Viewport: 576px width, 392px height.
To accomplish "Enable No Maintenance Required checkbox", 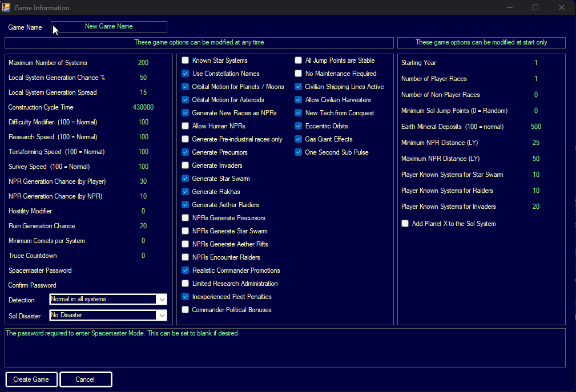I will [299, 74].
